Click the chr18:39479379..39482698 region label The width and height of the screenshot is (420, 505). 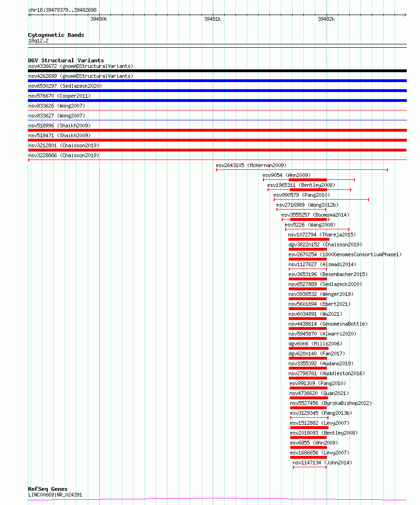pyautogui.click(x=62, y=10)
